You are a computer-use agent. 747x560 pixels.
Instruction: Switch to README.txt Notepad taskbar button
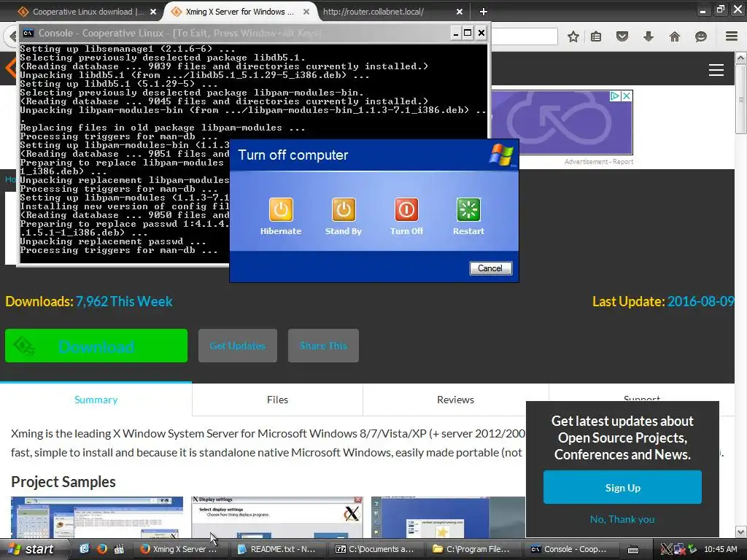pyautogui.click(x=278, y=549)
